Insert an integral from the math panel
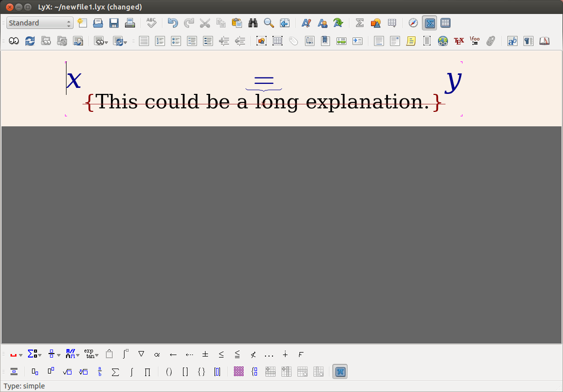The width and height of the screenshot is (563, 392). click(131, 372)
